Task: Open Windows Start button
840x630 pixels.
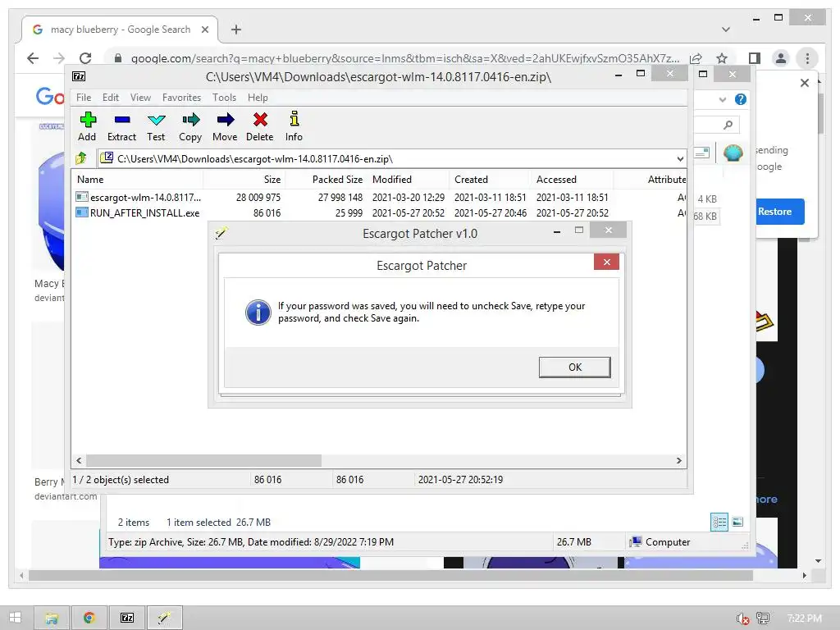Action: click(x=16, y=618)
